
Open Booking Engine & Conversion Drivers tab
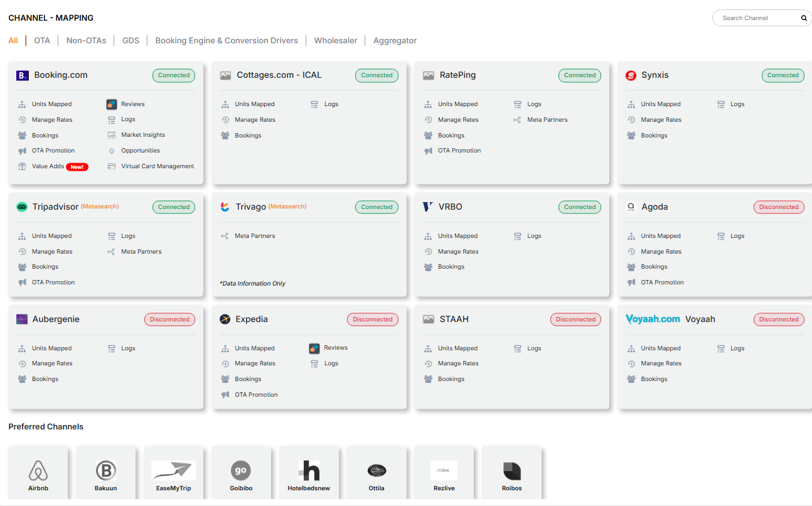pyautogui.click(x=227, y=41)
